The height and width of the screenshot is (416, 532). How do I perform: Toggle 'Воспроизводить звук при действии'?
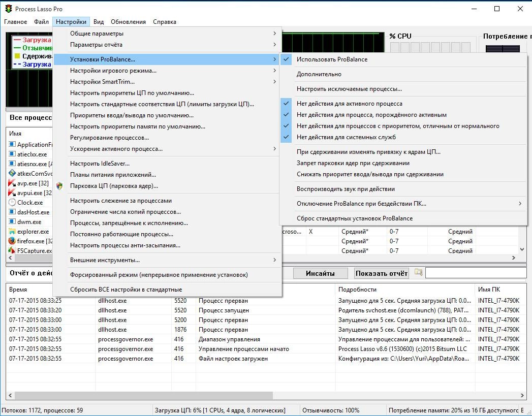[x=403, y=189]
